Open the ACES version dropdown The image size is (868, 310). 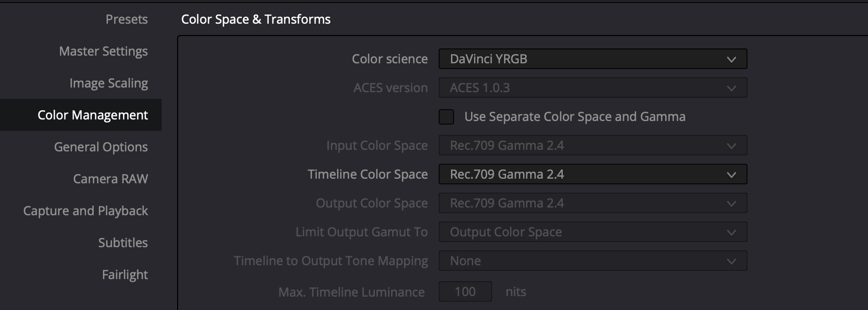[x=593, y=88]
